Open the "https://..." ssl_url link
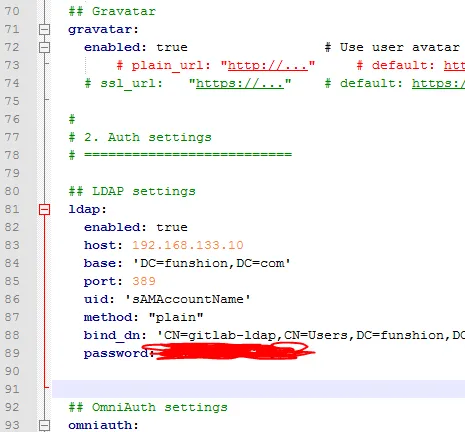Viewport: 465px width, 432px height. [x=240, y=83]
